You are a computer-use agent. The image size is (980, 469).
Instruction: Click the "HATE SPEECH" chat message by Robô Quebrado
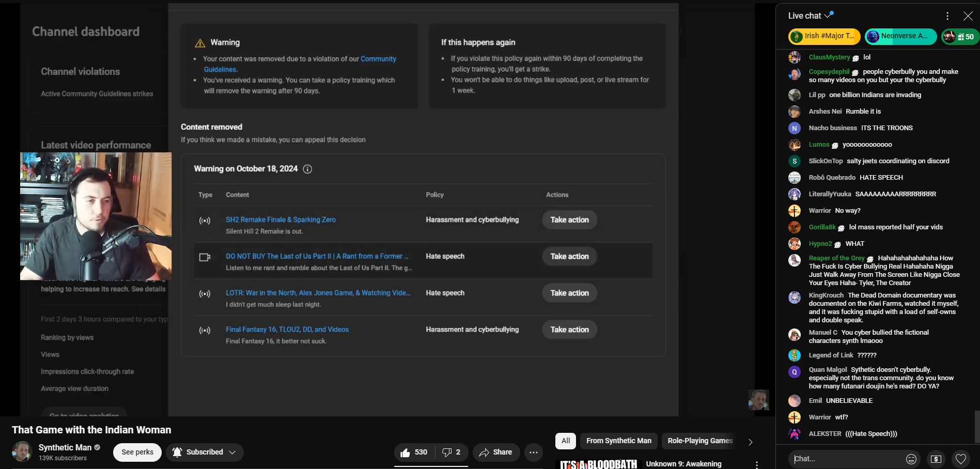point(881,177)
